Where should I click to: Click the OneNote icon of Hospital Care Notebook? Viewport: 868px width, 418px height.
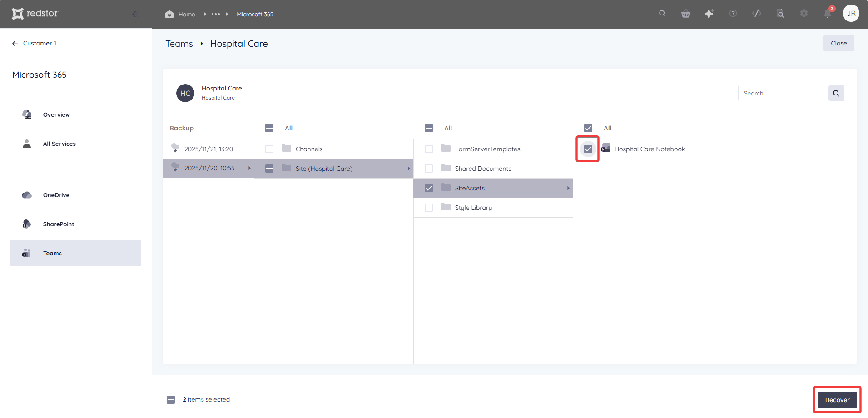point(605,148)
